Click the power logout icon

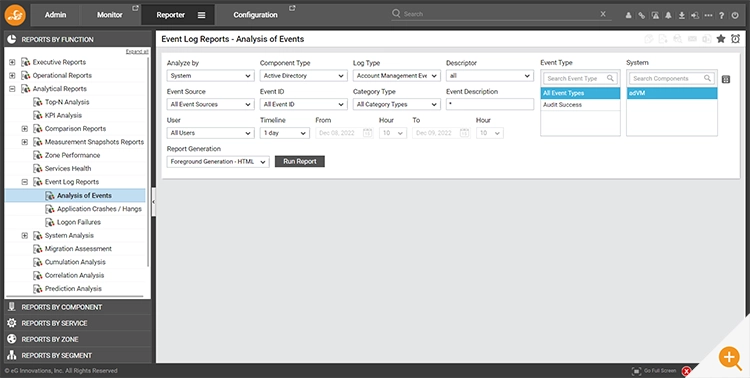735,15
